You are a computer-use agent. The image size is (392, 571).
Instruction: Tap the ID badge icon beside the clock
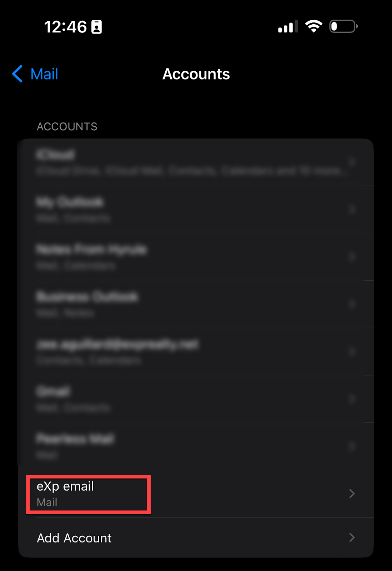tap(96, 27)
